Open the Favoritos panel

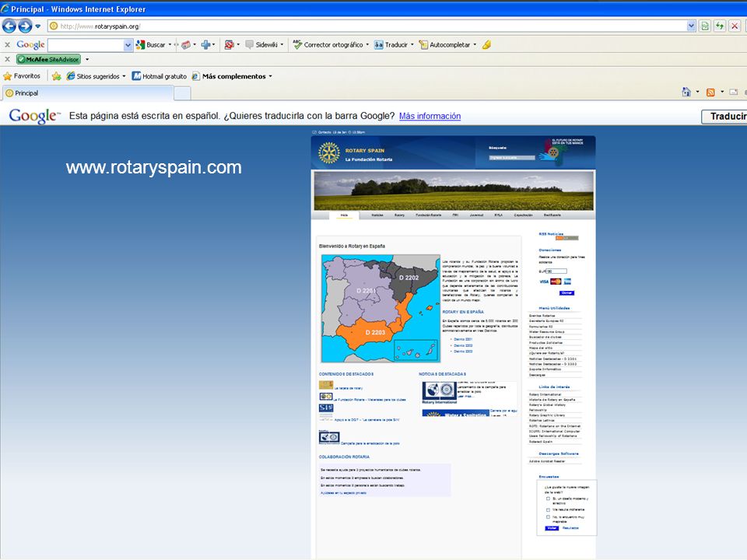pyautogui.click(x=22, y=76)
